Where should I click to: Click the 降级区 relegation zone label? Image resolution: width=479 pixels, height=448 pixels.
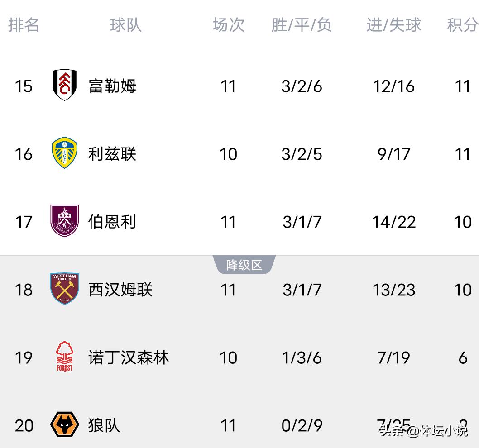[x=244, y=265]
